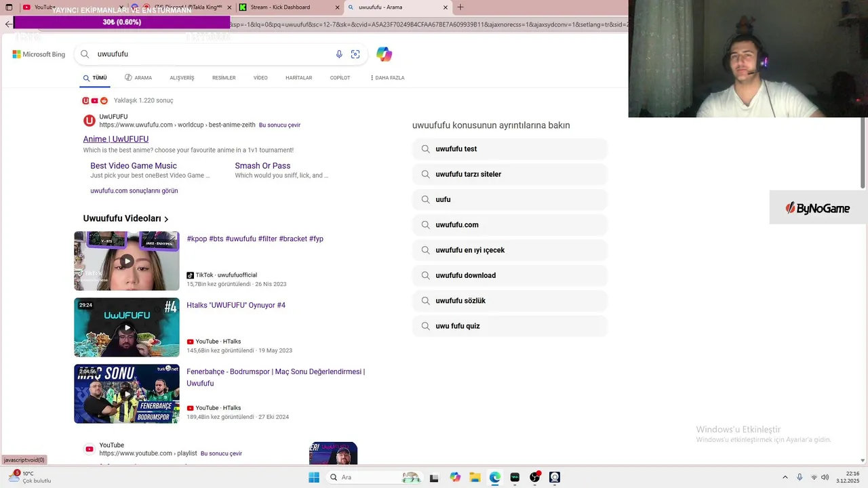Image resolution: width=868 pixels, height=488 pixels.
Task: Select the TÜMÜ search tab
Action: 95,78
